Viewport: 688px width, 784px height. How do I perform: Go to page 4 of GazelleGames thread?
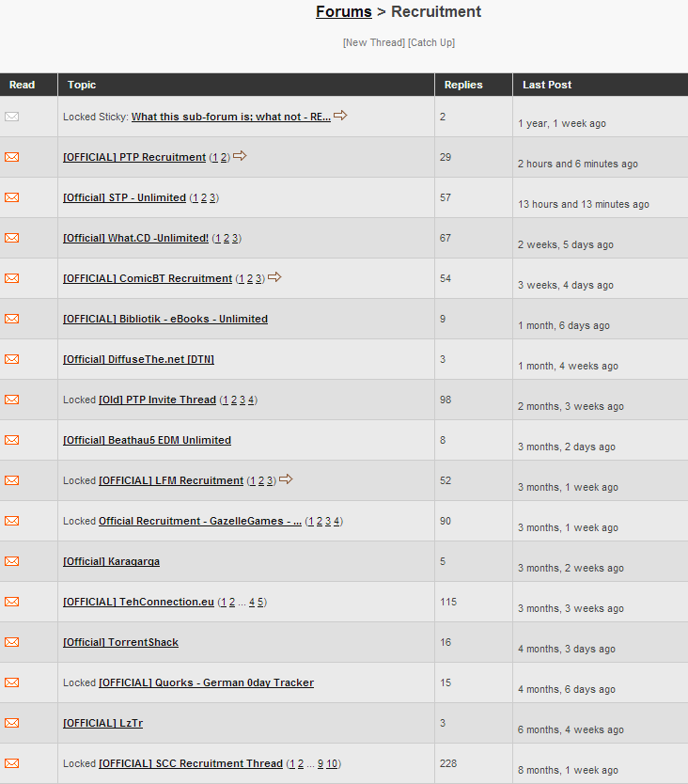pos(336,522)
